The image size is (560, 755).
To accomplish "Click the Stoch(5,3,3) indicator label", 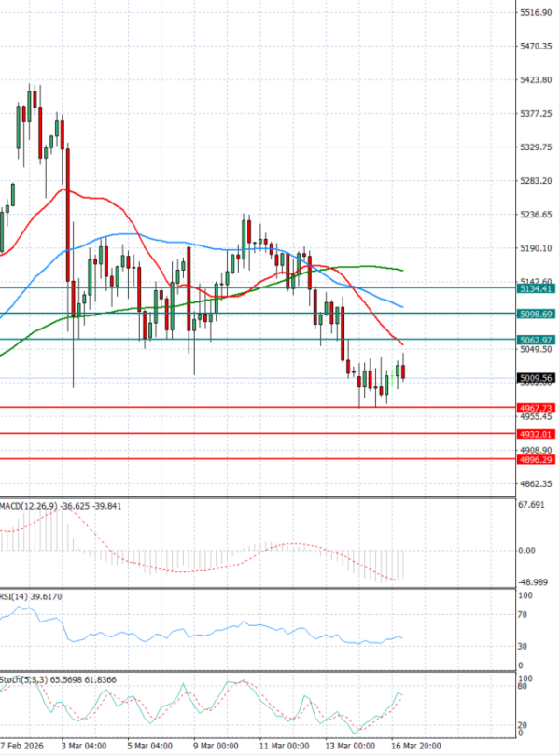I will pyautogui.click(x=23, y=679).
